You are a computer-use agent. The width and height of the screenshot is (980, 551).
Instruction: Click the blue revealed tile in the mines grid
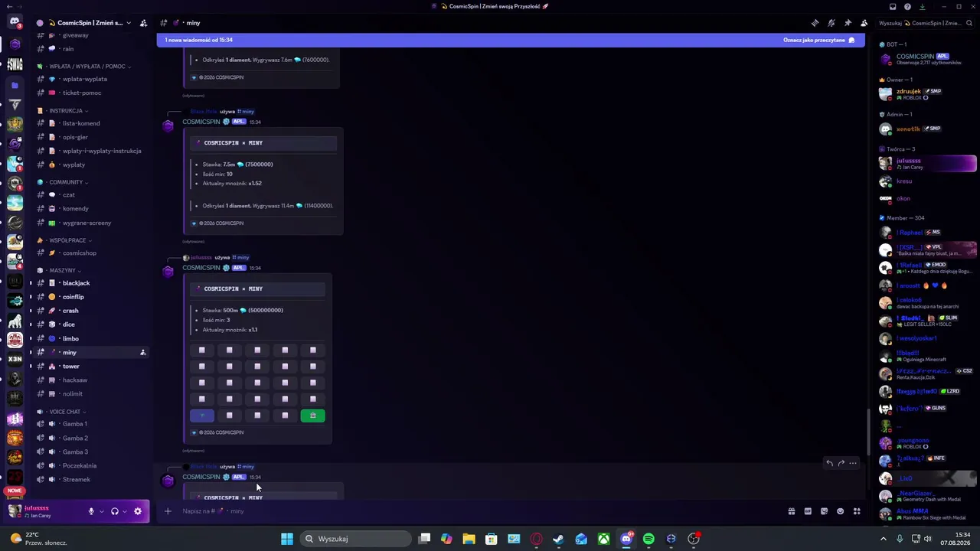202,416
